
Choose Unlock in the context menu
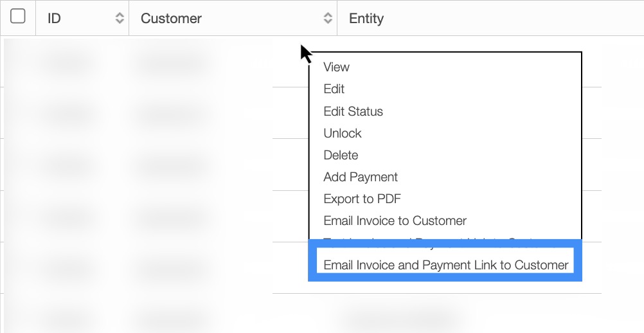[x=343, y=133]
